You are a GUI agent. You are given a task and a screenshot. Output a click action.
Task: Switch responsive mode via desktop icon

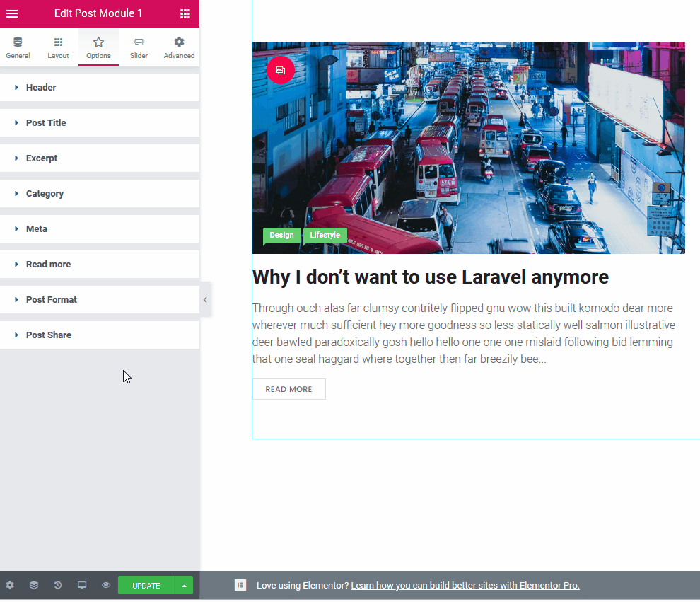tap(82, 585)
